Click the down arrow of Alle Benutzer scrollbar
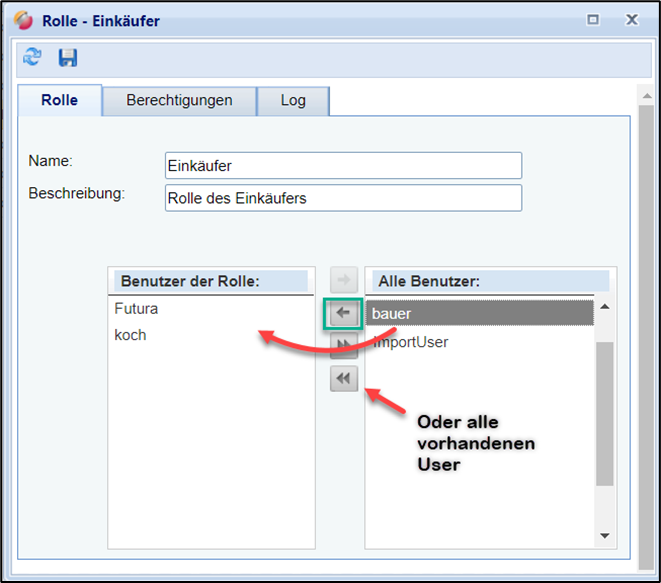 coord(604,536)
